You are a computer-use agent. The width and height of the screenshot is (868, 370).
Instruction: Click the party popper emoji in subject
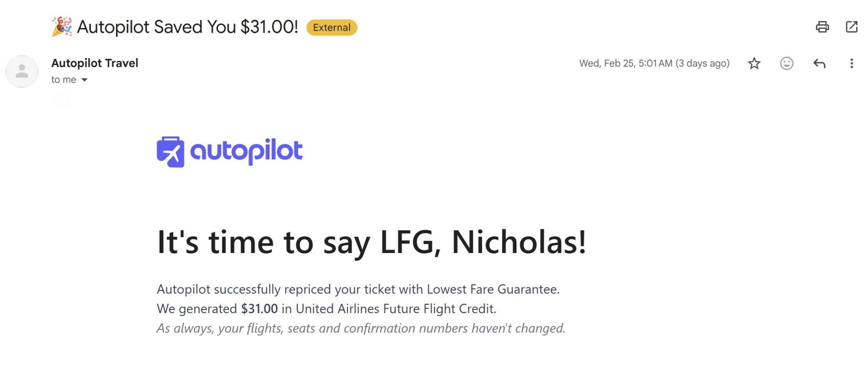point(62,27)
